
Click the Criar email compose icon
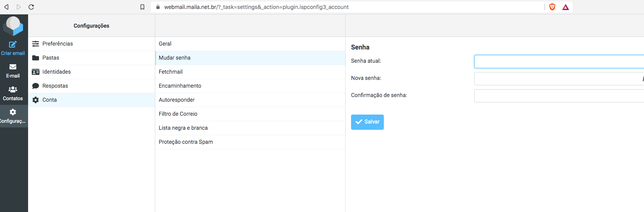pos(13,44)
